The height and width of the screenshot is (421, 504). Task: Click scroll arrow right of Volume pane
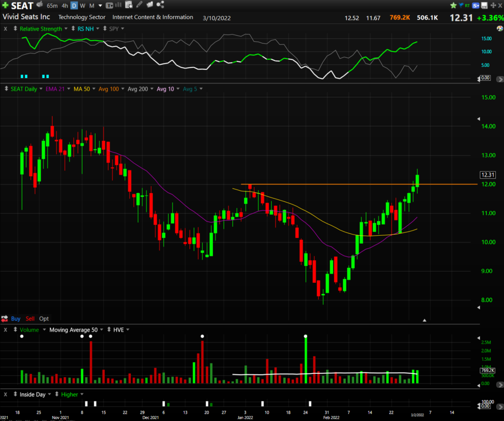500,385
